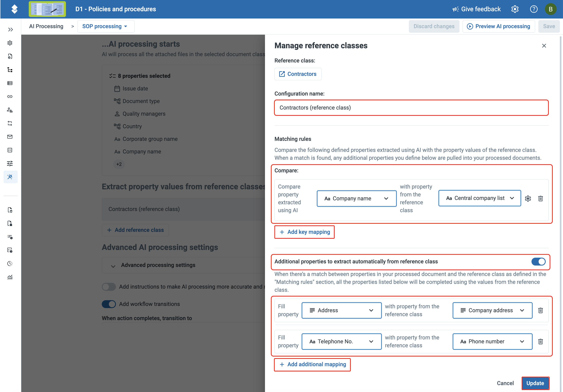Image resolution: width=563 pixels, height=392 pixels.
Task: Expand Advanced processing settings section
Action: (x=158, y=265)
